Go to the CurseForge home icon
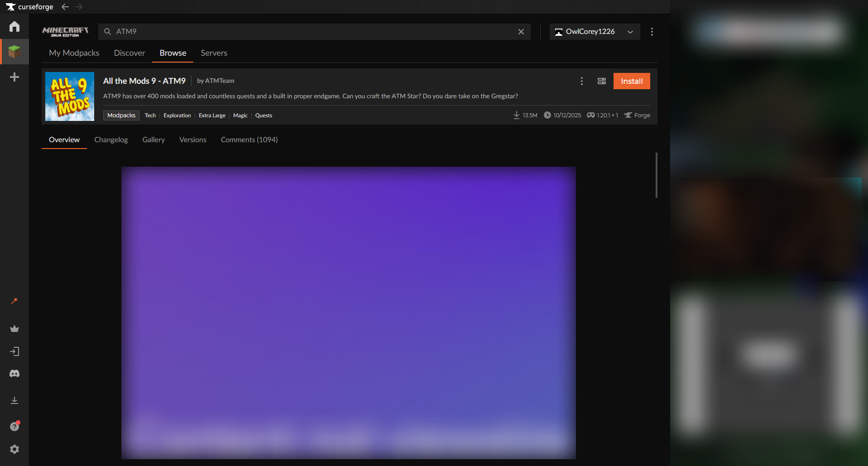Viewport: 868px width, 466px height. pos(14,26)
